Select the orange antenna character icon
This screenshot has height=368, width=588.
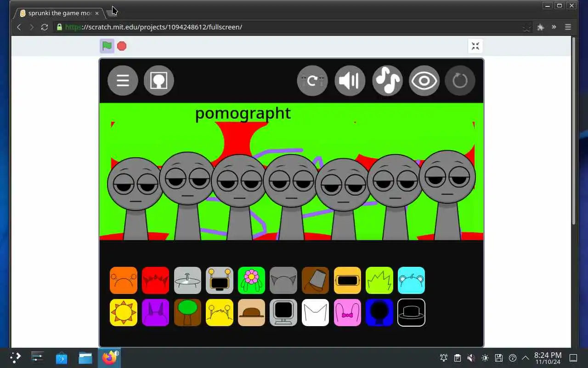tap(124, 280)
